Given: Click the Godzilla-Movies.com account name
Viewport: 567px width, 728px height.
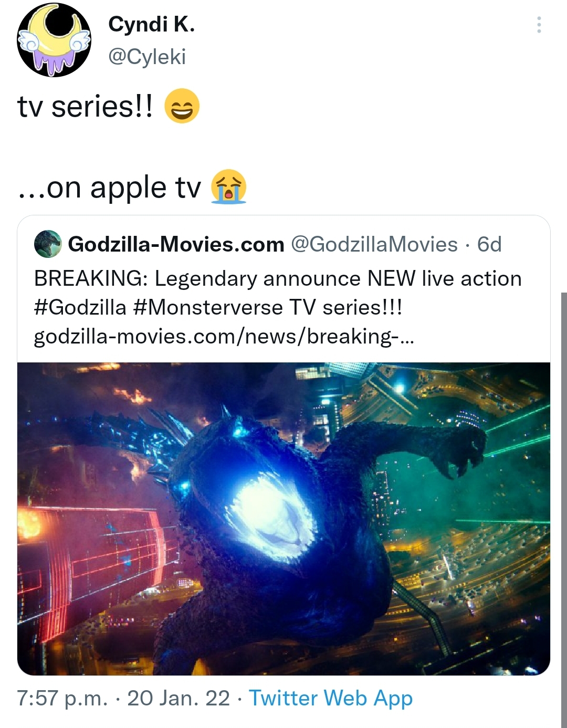Looking at the screenshot, I should point(176,244).
